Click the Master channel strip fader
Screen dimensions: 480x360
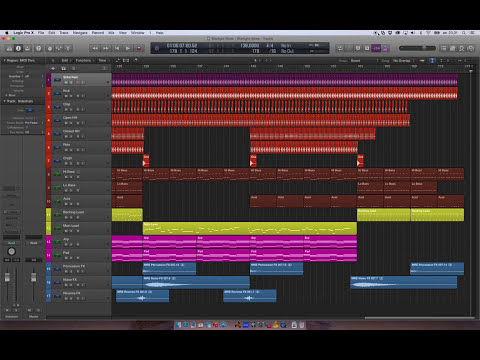point(33,277)
